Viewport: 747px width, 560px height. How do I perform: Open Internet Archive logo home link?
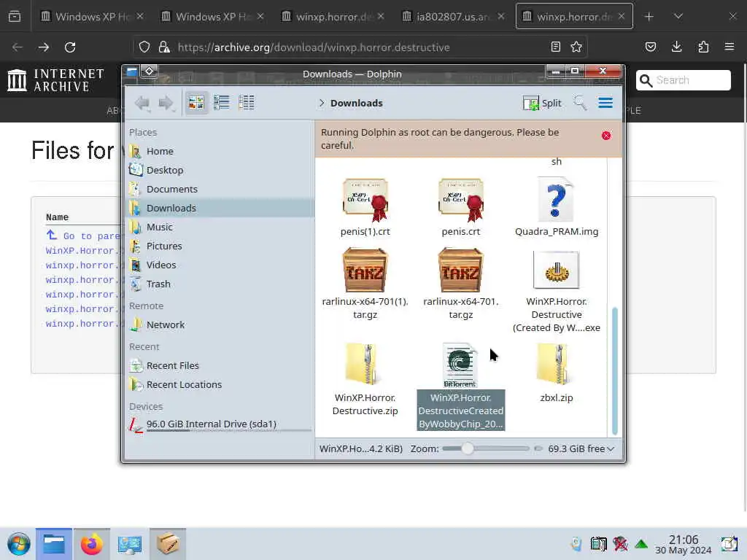pyautogui.click(x=55, y=80)
